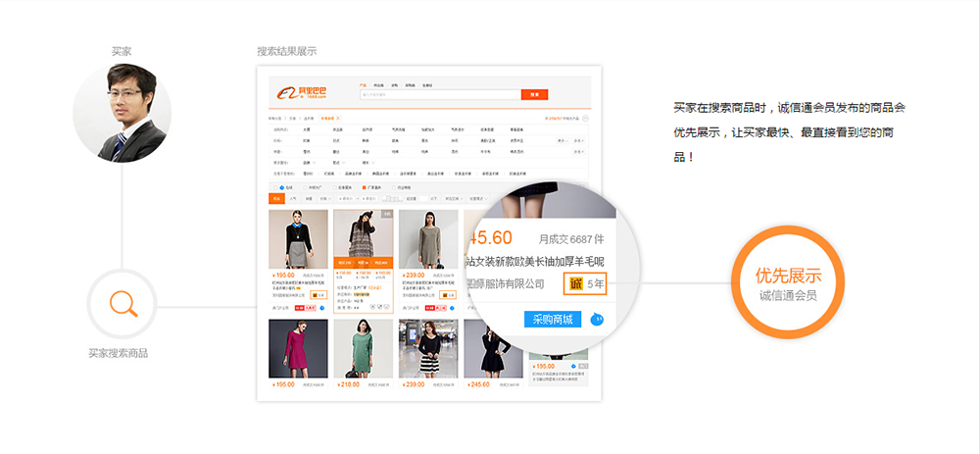Select the orange first tab in sort bar
The image size is (980, 454).
point(276,198)
